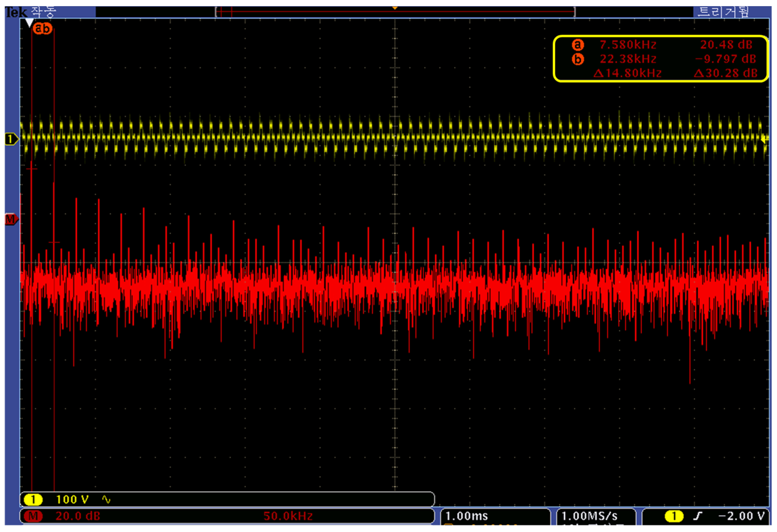Click the channel 1 sine wave coupling icon
Viewport: 777px width, 532px height.
[x=106, y=500]
